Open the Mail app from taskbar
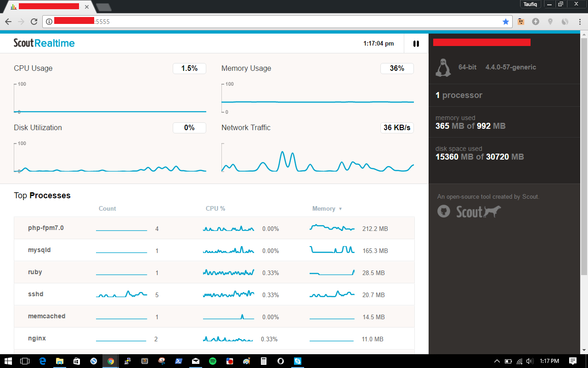 pyautogui.click(x=195, y=361)
